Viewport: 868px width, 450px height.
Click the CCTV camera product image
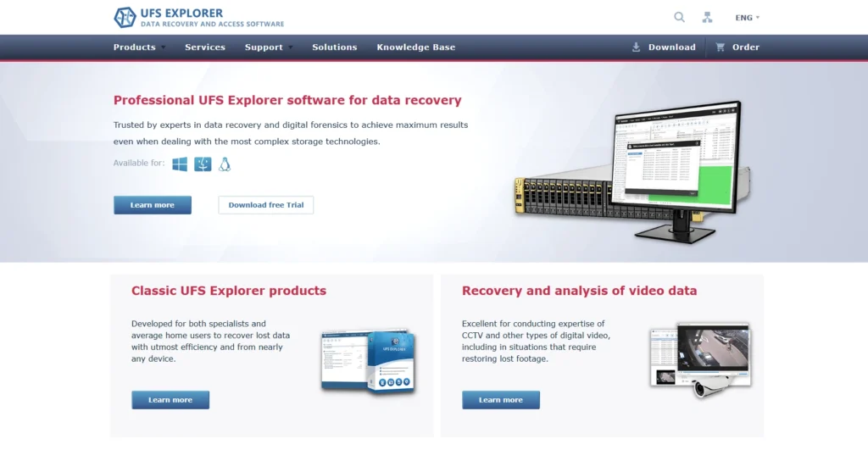click(x=700, y=360)
